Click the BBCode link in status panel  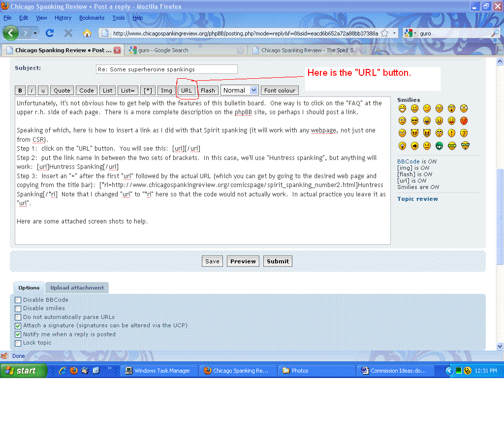coord(408,161)
